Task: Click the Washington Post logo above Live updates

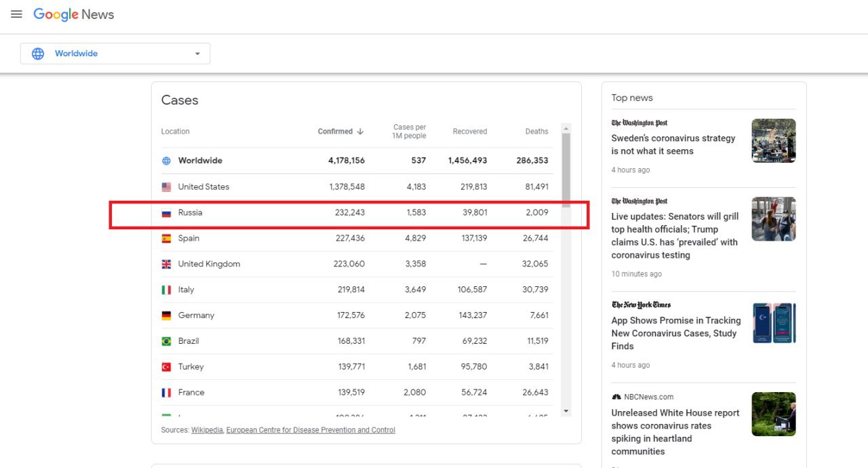Action: point(639,201)
